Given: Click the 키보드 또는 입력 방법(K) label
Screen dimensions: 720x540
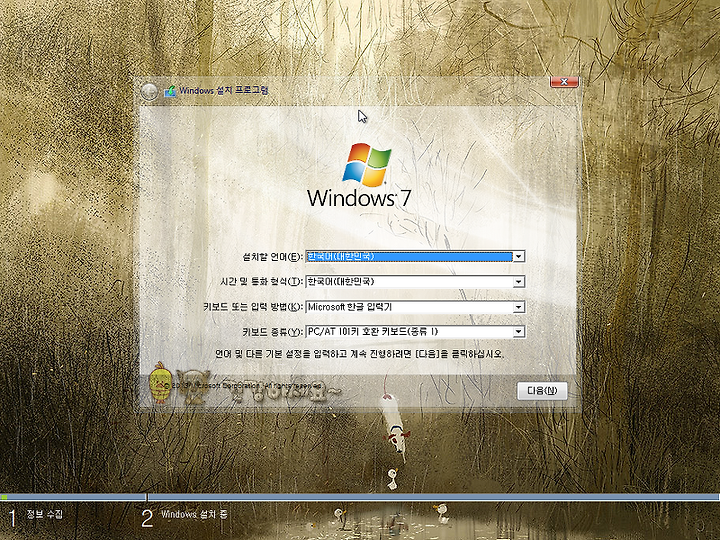Looking at the screenshot, I should tap(253, 307).
